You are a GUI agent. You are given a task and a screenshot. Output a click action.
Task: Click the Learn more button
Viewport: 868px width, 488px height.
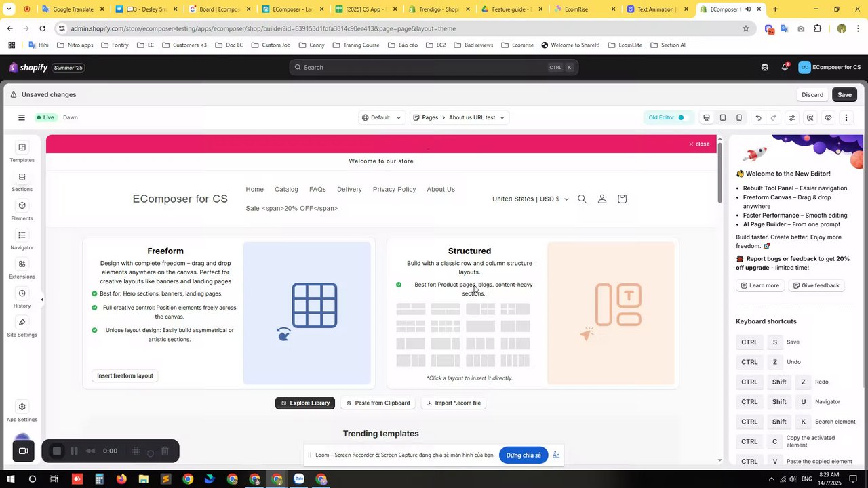tap(759, 285)
